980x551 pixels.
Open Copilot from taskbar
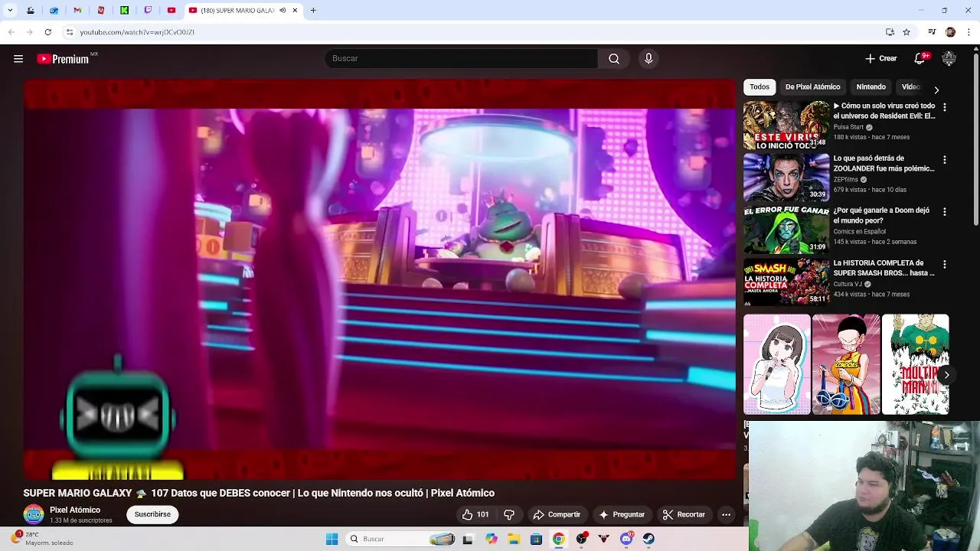pyautogui.click(x=491, y=539)
